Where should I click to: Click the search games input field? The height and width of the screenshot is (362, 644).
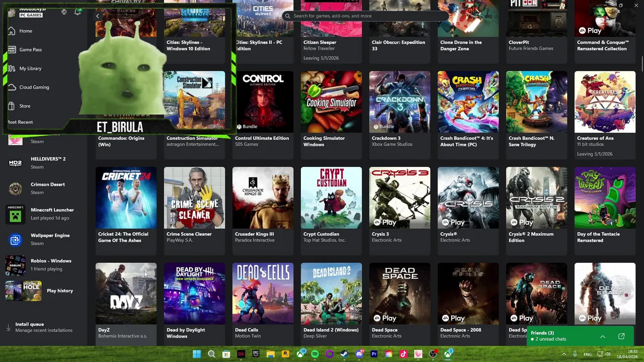(x=365, y=16)
